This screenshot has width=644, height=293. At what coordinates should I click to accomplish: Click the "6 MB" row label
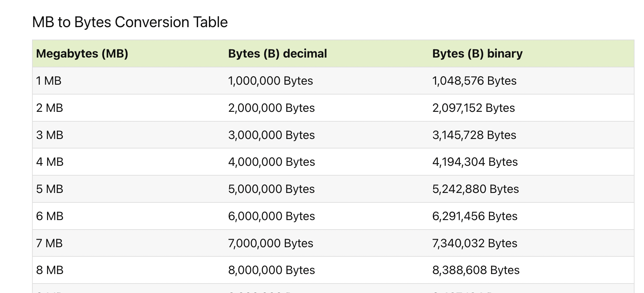pyautogui.click(x=50, y=216)
